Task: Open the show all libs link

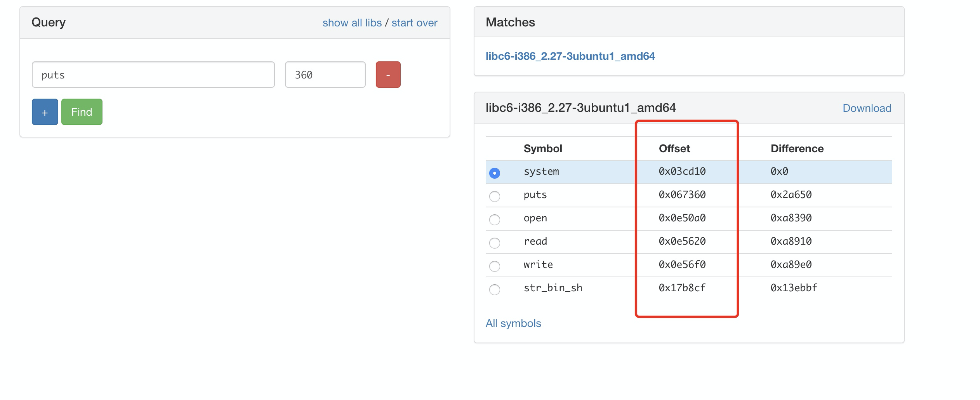Action: tap(352, 23)
